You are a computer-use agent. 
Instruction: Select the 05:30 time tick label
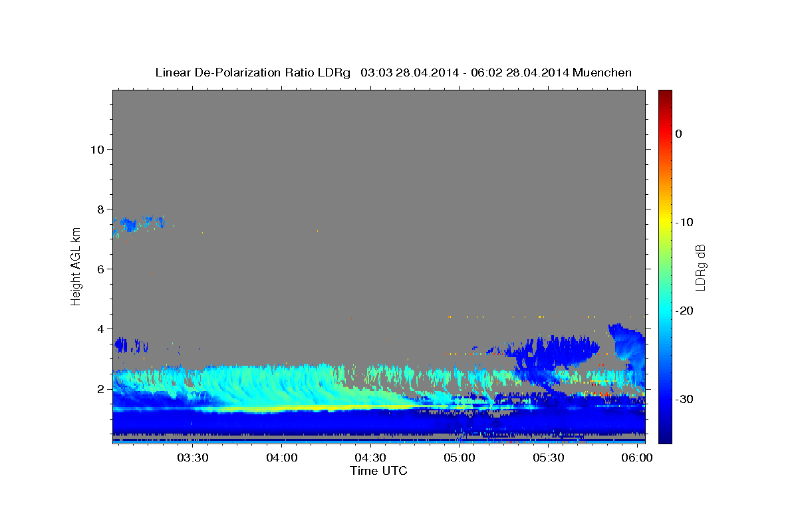coord(548,458)
